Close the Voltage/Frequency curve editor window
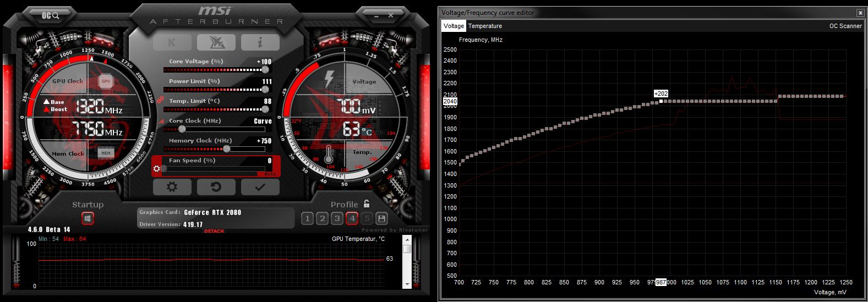This screenshot has width=868, height=302. click(x=860, y=13)
